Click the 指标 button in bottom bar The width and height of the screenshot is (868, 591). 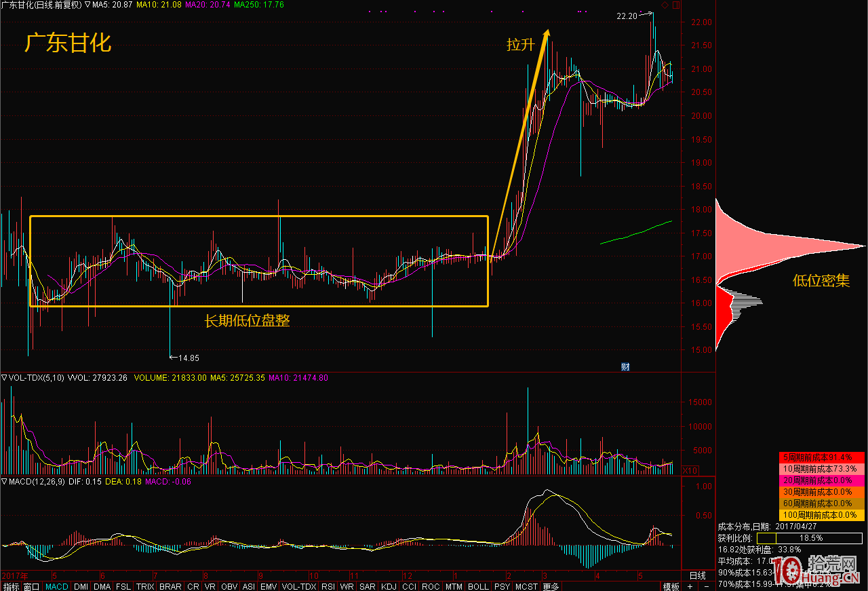[11, 586]
